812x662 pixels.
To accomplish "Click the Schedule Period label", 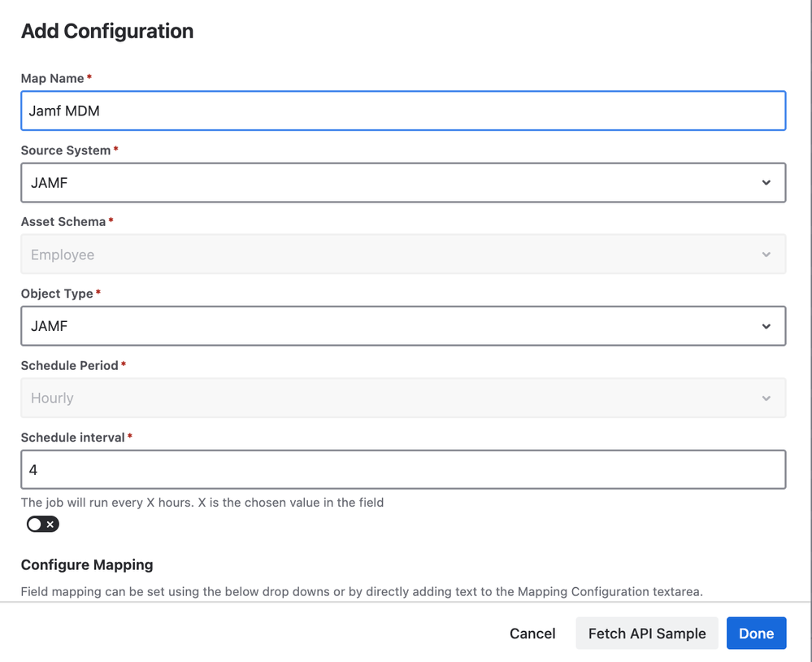I will (69, 366).
